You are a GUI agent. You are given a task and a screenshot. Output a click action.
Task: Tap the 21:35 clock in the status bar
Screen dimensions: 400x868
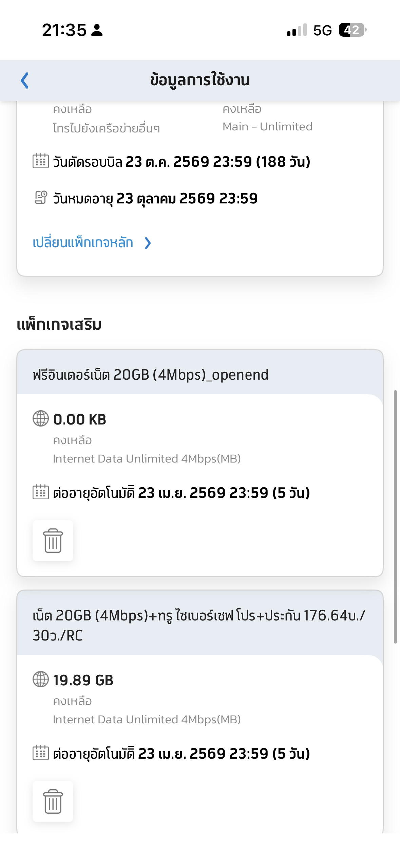pos(64,30)
